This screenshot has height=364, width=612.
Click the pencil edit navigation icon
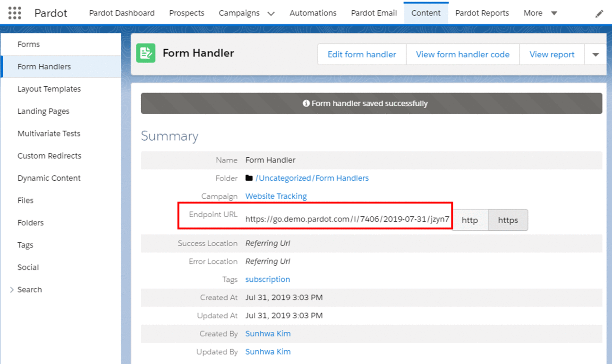point(599,14)
